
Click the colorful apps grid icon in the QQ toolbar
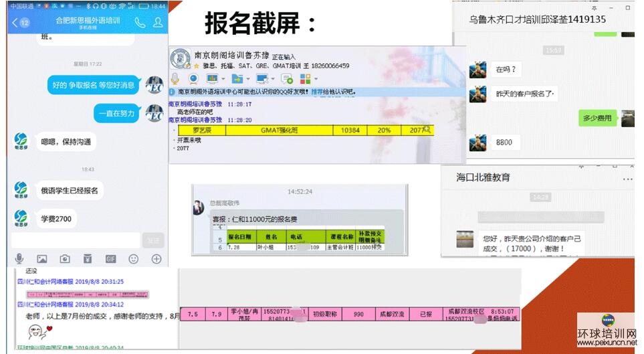(x=305, y=78)
